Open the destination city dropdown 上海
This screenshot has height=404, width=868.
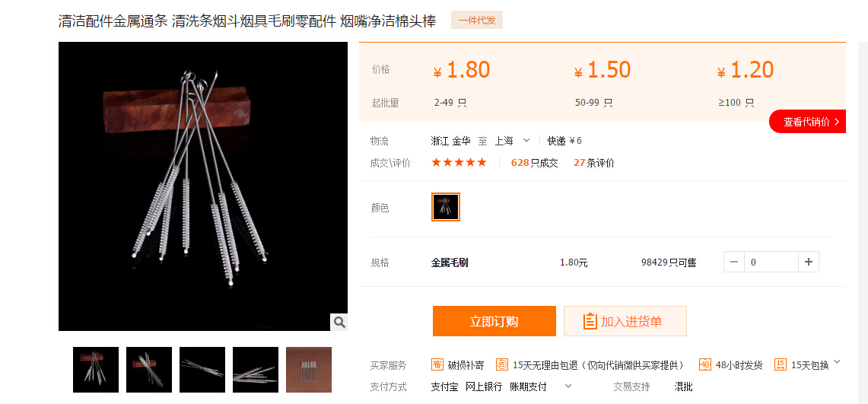pyautogui.click(x=513, y=141)
